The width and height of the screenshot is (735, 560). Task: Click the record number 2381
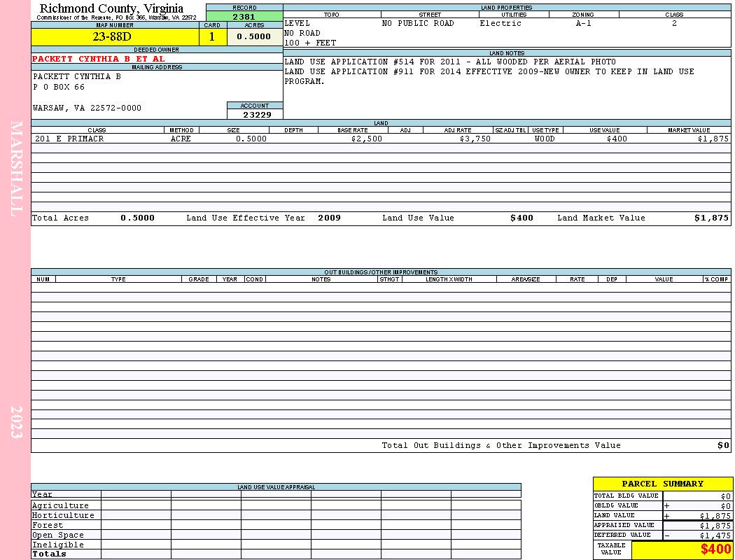coord(244,17)
